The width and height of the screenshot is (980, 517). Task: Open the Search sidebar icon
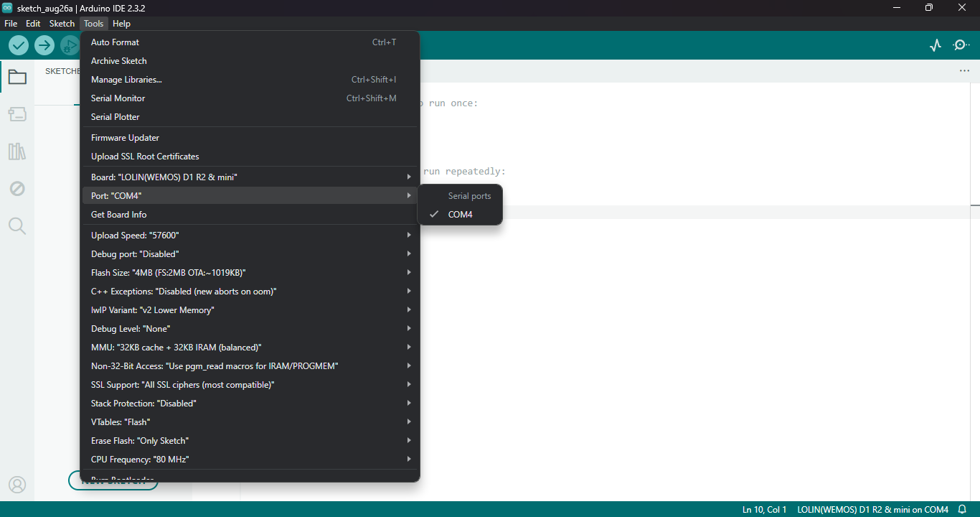click(x=17, y=226)
